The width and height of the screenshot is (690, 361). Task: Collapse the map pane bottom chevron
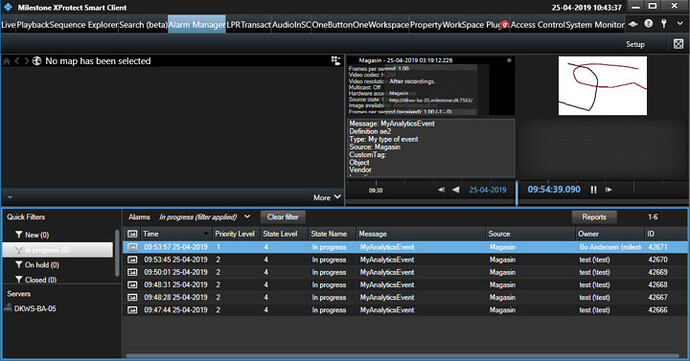click(10, 197)
